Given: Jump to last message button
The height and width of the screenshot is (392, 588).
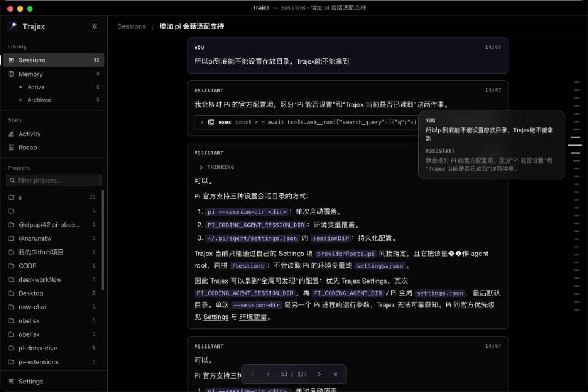Looking at the screenshot, I should (336, 374).
